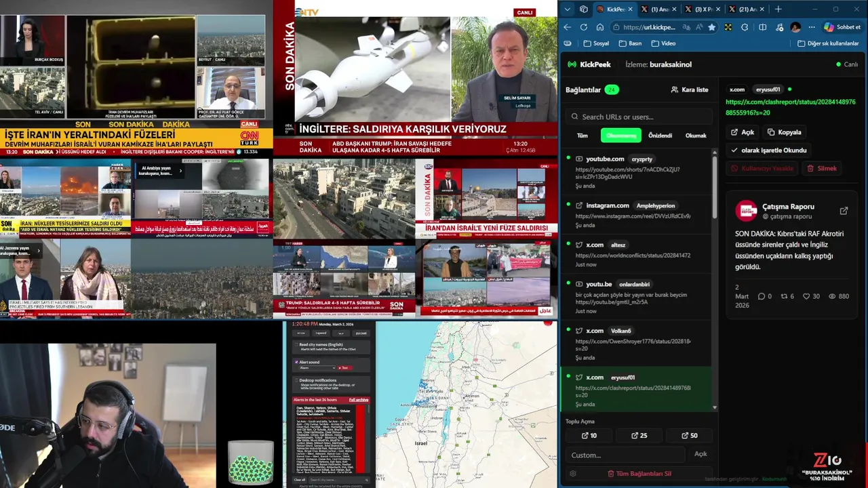The width and height of the screenshot is (868, 488).
Task: Open the browser extensions puzzle icon
Action: coord(745,27)
